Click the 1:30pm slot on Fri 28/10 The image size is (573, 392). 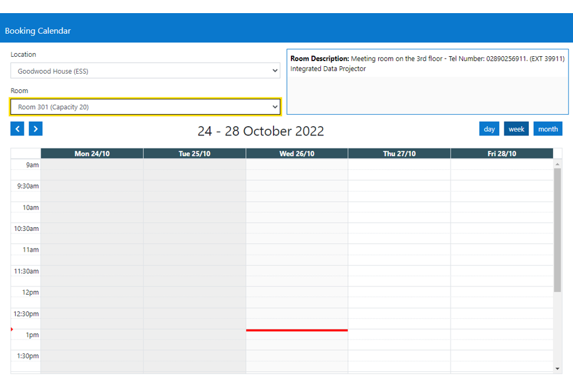(x=502, y=356)
